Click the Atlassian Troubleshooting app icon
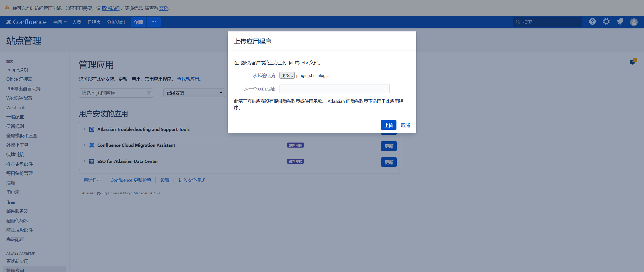Image resolution: width=644 pixels, height=272 pixels. [x=92, y=129]
